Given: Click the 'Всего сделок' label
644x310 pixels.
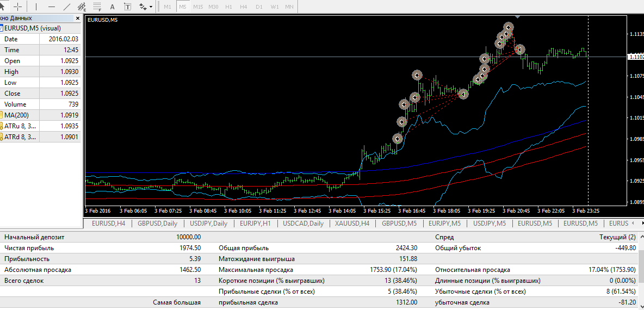Looking at the screenshot, I should (x=24, y=281).
